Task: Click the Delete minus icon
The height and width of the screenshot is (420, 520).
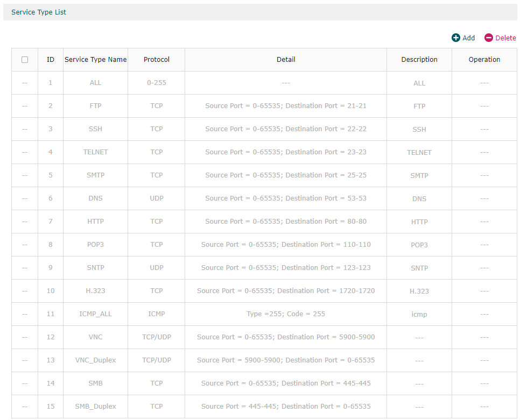Action: coord(489,38)
